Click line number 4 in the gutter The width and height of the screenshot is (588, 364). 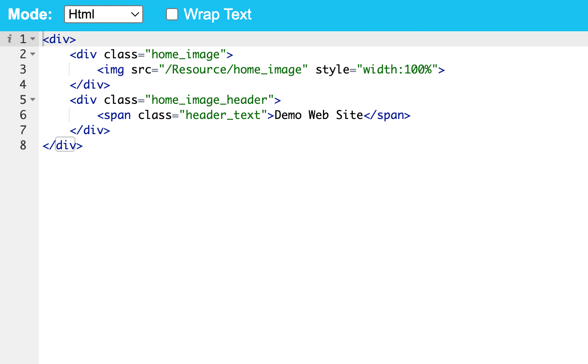point(23,85)
